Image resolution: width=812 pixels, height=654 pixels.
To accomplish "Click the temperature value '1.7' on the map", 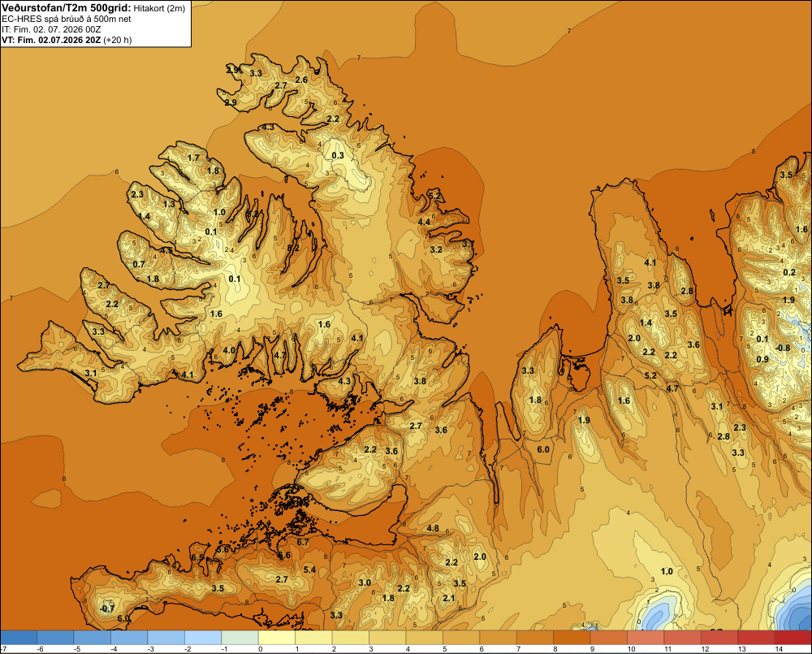I will click(x=193, y=158).
